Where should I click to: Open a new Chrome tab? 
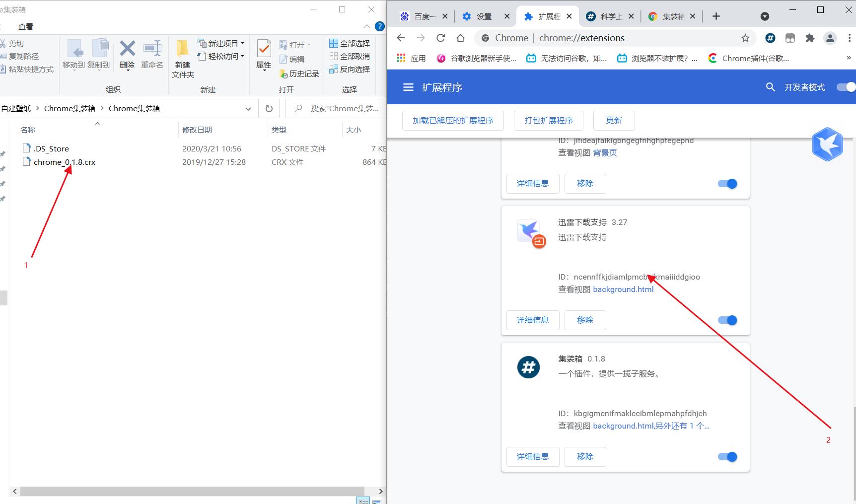click(716, 16)
